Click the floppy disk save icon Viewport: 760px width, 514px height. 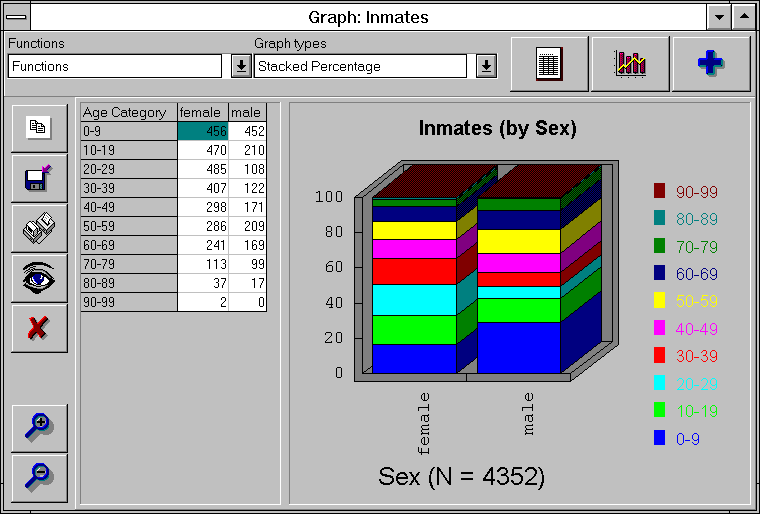(39, 178)
